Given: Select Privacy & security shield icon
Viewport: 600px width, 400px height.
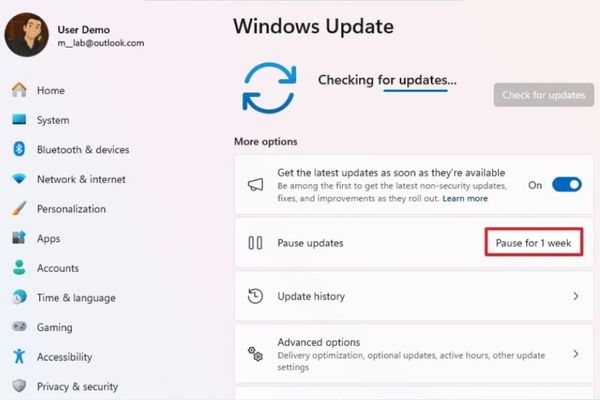Looking at the screenshot, I should (19, 385).
